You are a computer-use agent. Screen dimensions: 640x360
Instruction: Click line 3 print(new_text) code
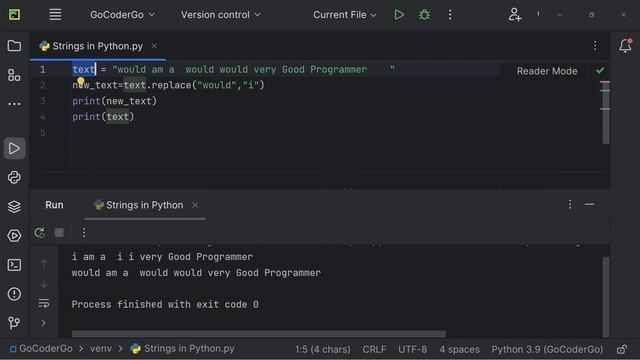click(115, 101)
